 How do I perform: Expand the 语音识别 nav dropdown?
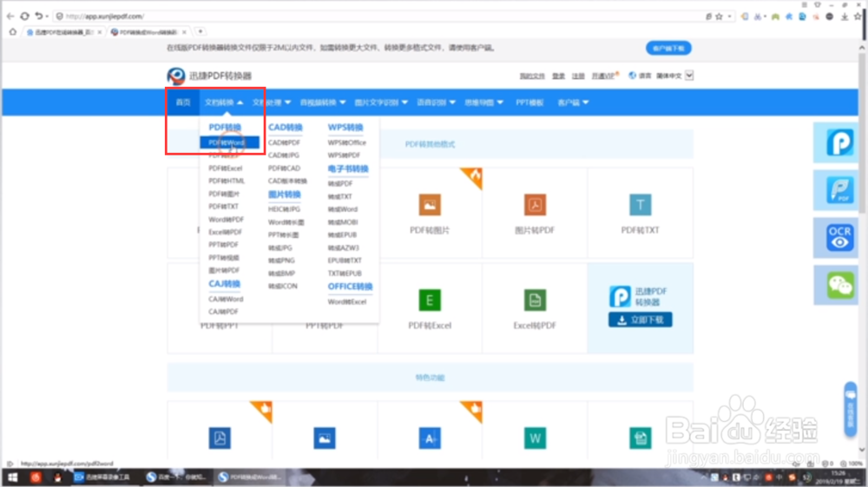436,102
